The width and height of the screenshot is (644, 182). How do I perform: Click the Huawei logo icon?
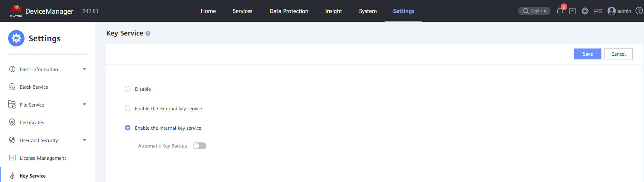coord(16,11)
